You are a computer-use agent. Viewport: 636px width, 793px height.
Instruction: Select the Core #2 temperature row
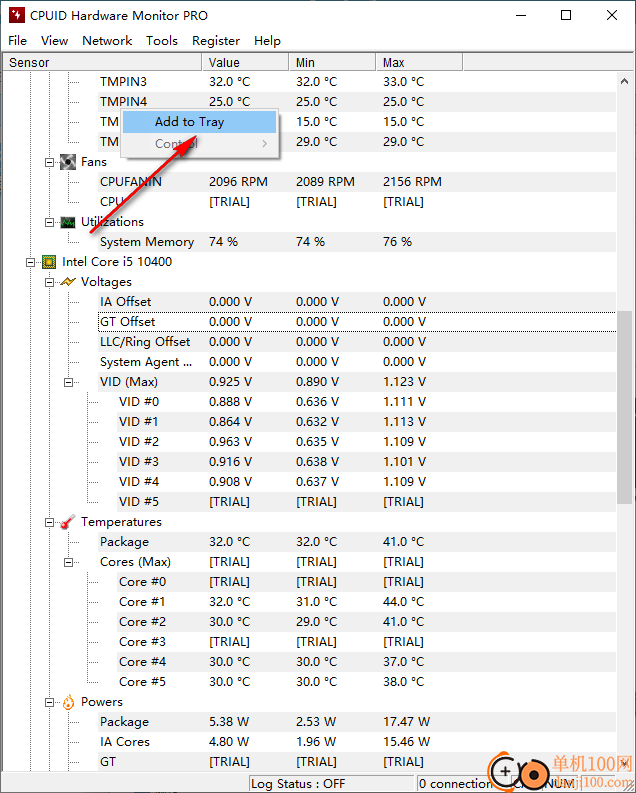tap(367, 622)
